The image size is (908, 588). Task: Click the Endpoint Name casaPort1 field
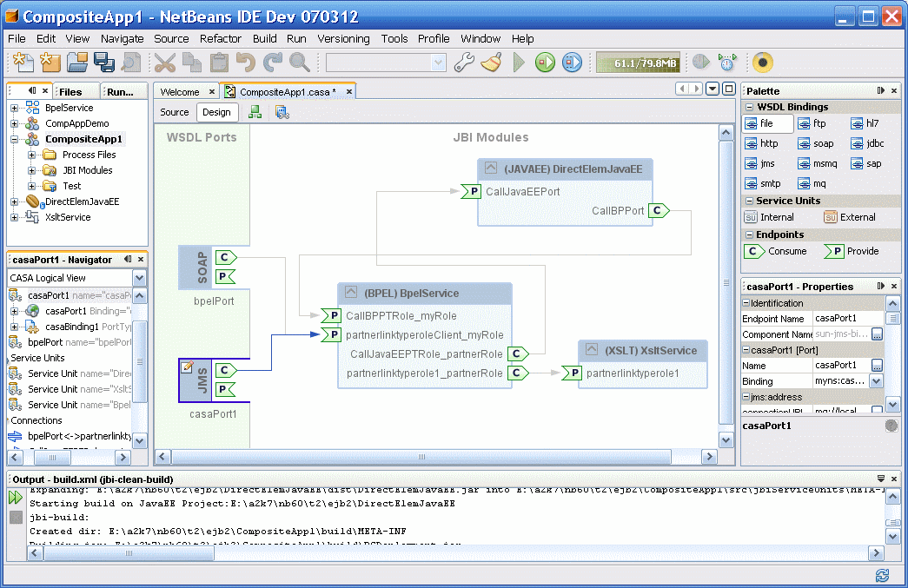pos(848,318)
